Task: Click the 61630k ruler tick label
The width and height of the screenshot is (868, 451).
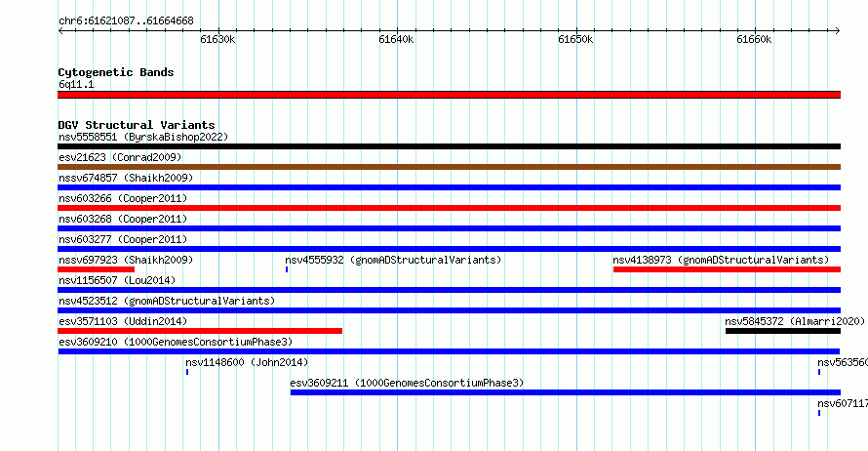Action: 217,39
